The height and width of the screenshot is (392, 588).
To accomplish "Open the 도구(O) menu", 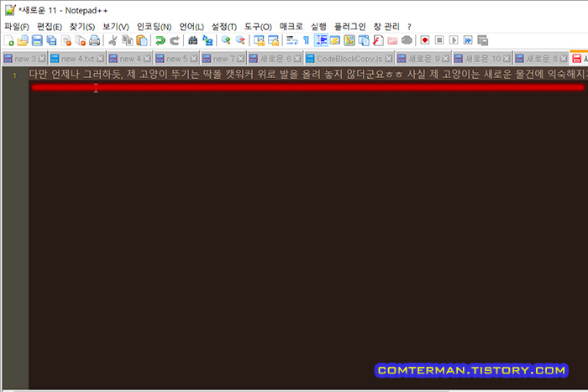I will (258, 27).
